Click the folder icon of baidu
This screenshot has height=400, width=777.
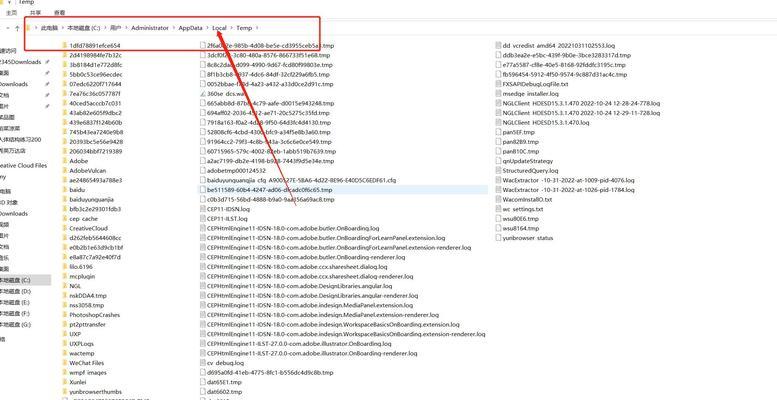64,190
